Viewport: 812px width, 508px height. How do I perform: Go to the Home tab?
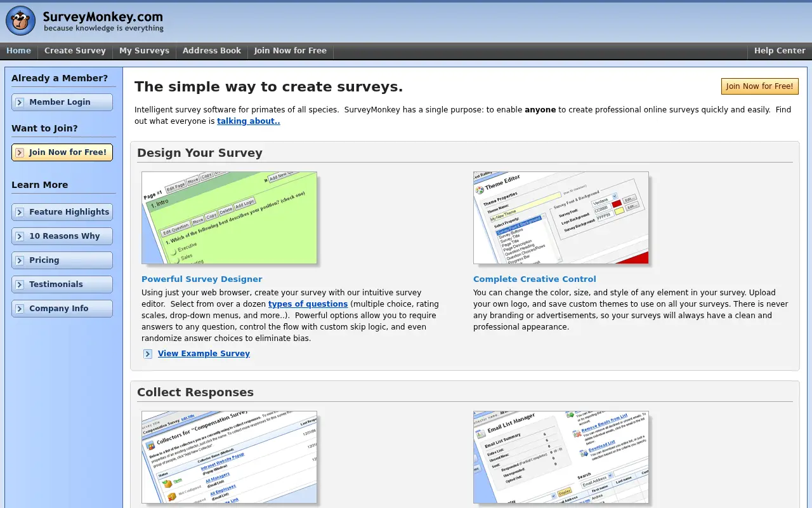[x=18, y=51]
